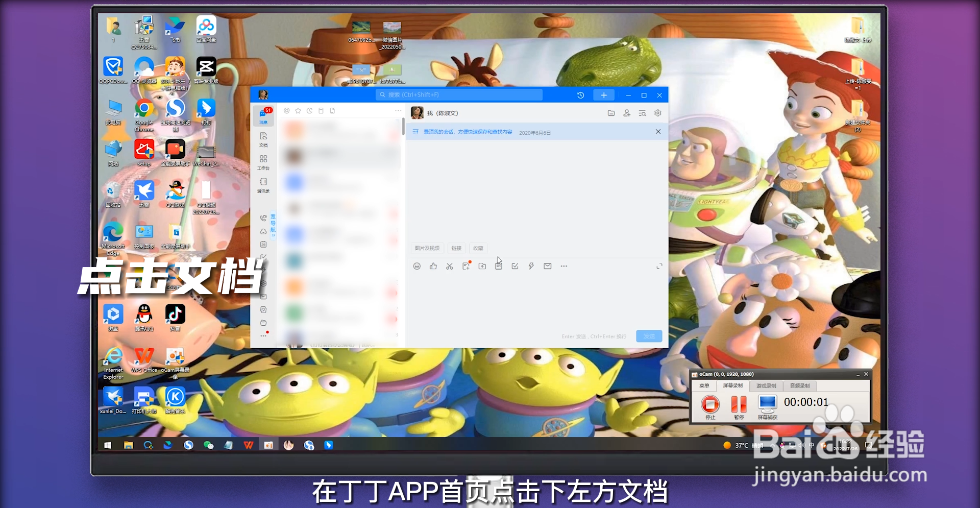The width and height of the screenshot is (980, 508).
Task: Click the 屏幕捕获 screen capture button in oCam
Action: click(x=767, y=407)
